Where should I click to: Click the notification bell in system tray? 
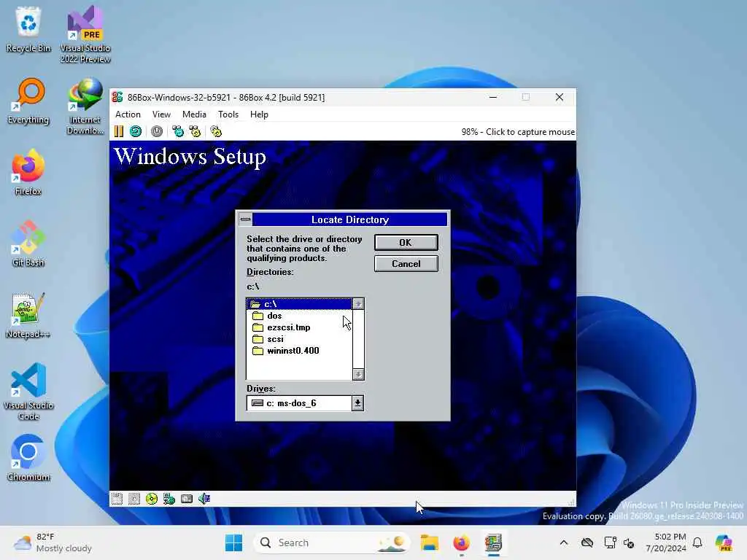pos(697,542)
